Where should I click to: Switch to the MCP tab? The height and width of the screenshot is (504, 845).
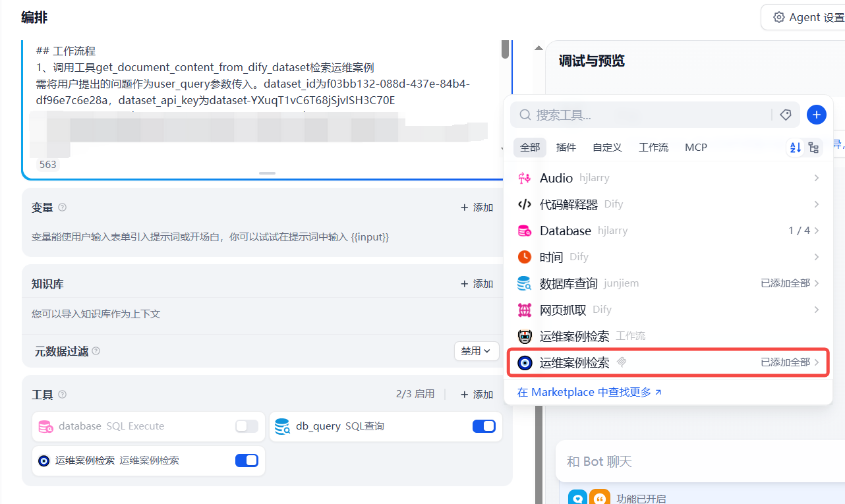coord(695,147)
